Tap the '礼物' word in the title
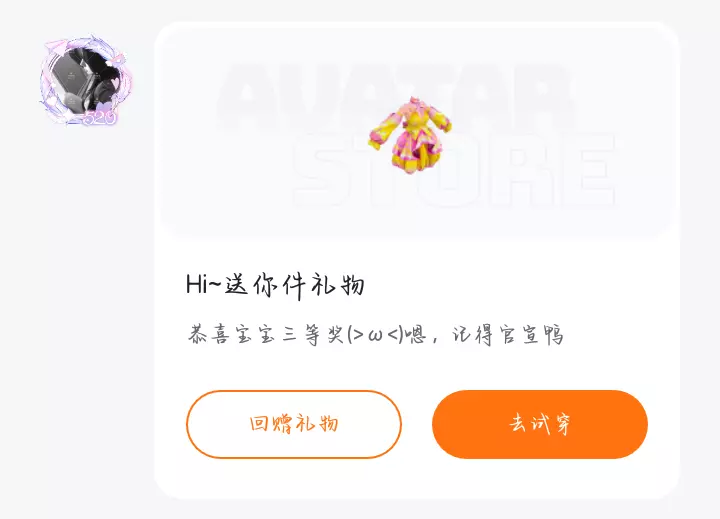Viewport: 720px width, 519px height. pyautogui.click(x=338, y=285)
